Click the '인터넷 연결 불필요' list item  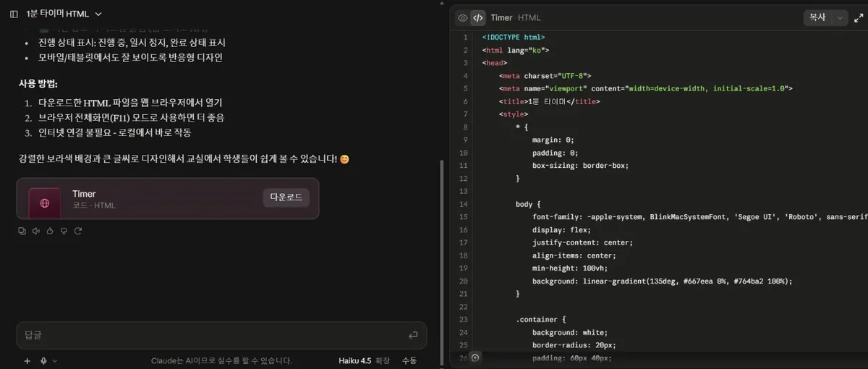114,133
